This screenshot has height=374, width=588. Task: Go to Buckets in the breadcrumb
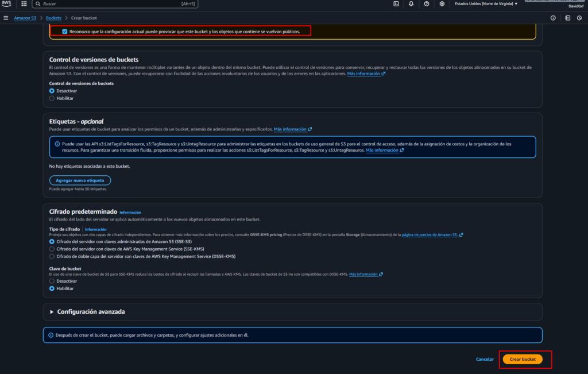click(53, 18)
